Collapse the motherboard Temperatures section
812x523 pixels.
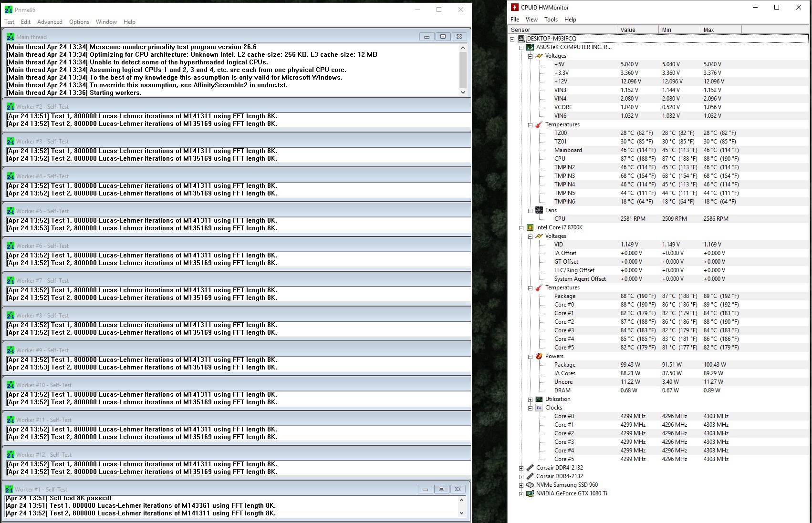(x=530, y=125)
